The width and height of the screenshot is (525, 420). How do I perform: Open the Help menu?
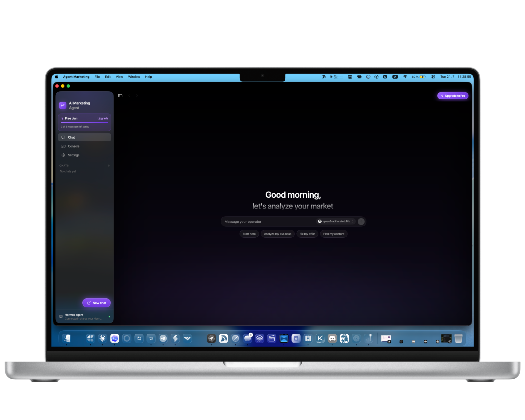[148, 77]
